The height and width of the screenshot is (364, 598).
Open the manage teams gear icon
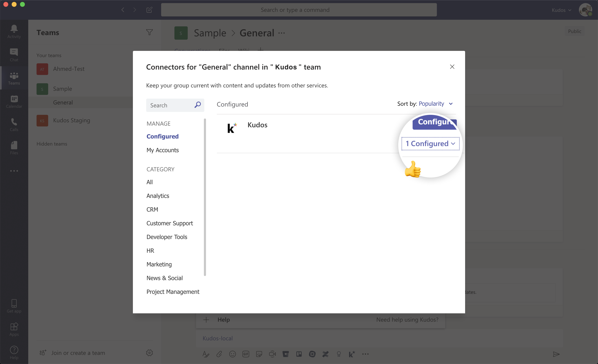pos(149,353)
